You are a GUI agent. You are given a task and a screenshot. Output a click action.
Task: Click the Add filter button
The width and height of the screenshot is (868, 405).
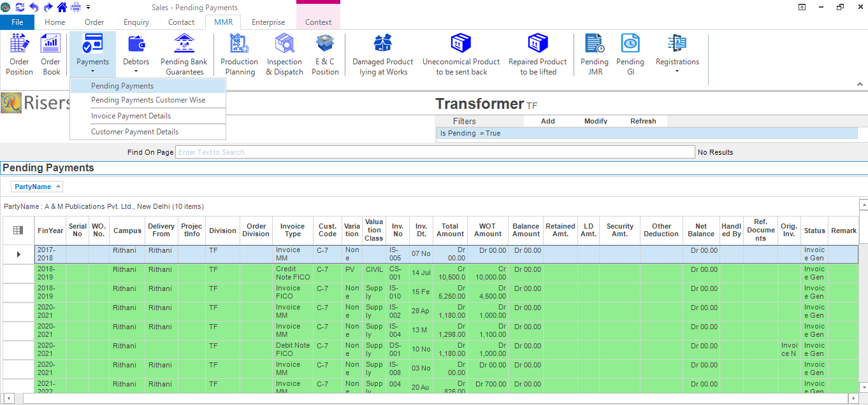[547, 121]
